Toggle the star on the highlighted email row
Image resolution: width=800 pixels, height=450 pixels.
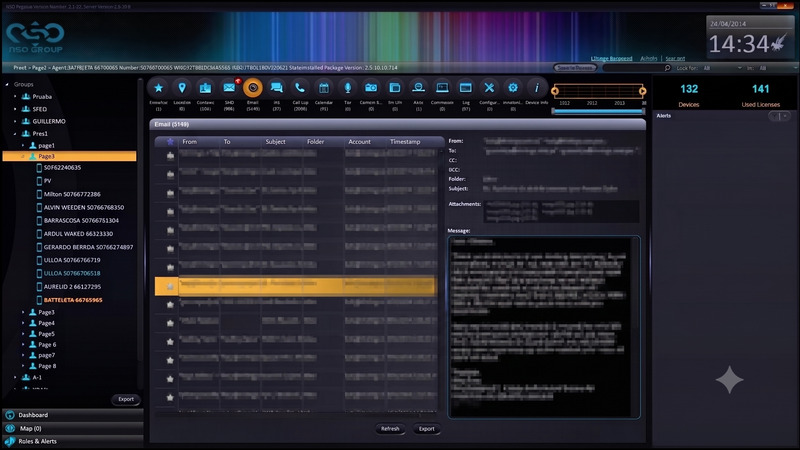[170, 286]
